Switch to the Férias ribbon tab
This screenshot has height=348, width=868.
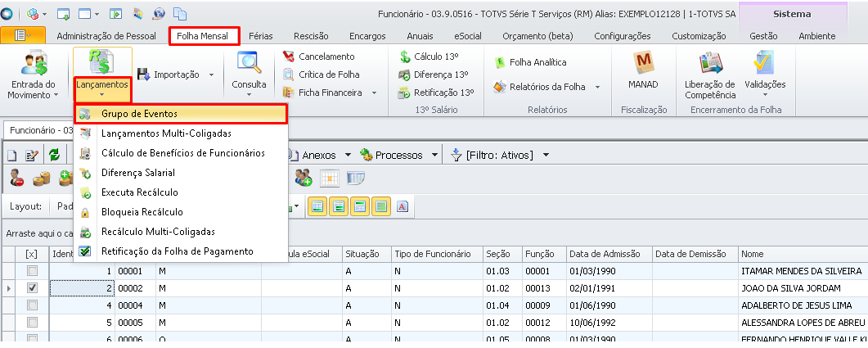pos(261,36)
